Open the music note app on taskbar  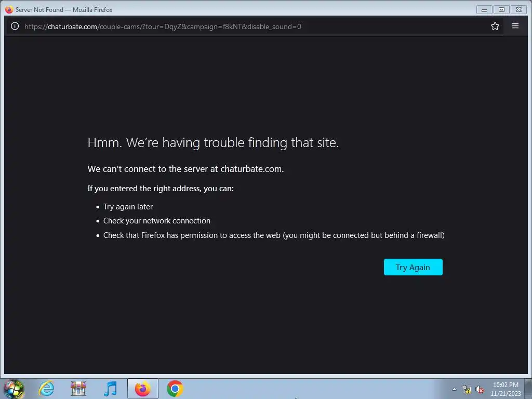(x=110, y=389)
